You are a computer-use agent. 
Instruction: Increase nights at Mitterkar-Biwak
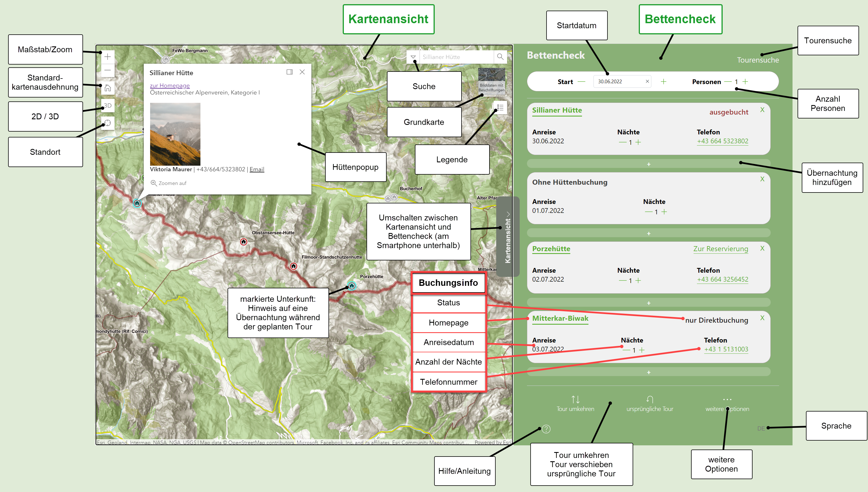coord(642,350)
